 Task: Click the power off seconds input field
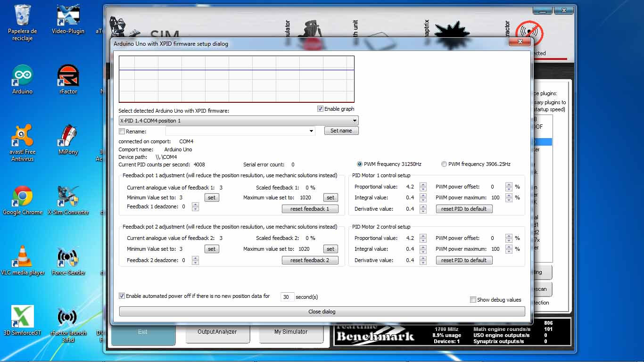[x=287, y=297]
